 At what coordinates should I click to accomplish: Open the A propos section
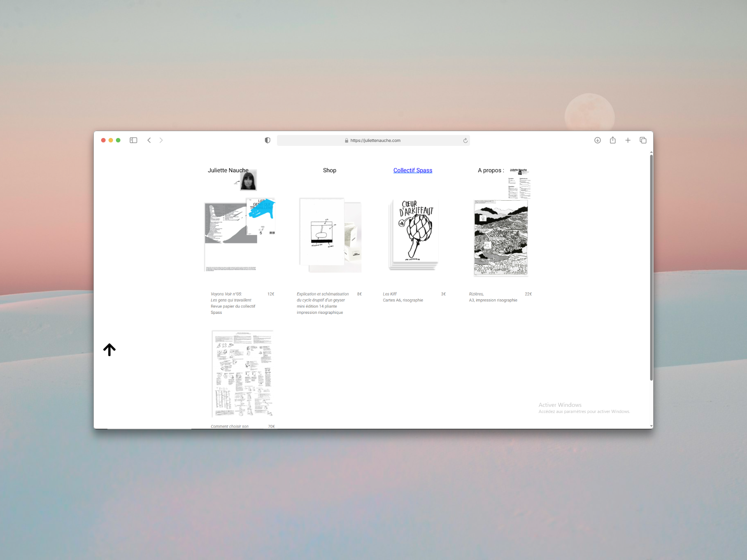490,170
